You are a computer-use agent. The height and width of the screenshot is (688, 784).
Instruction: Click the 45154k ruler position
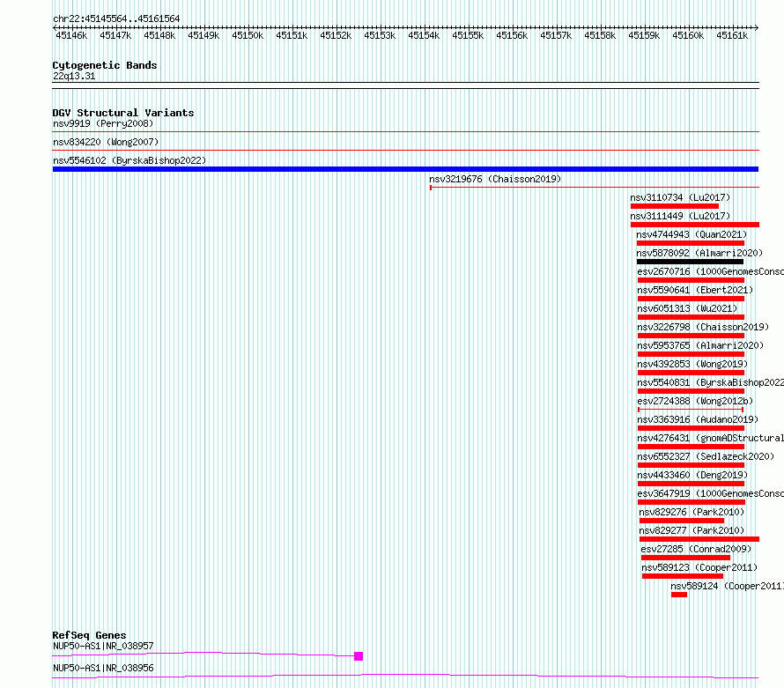424,35
